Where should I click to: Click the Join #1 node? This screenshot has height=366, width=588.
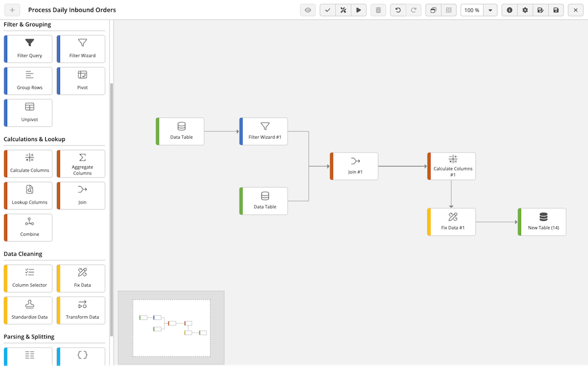(x=354, y=166)
